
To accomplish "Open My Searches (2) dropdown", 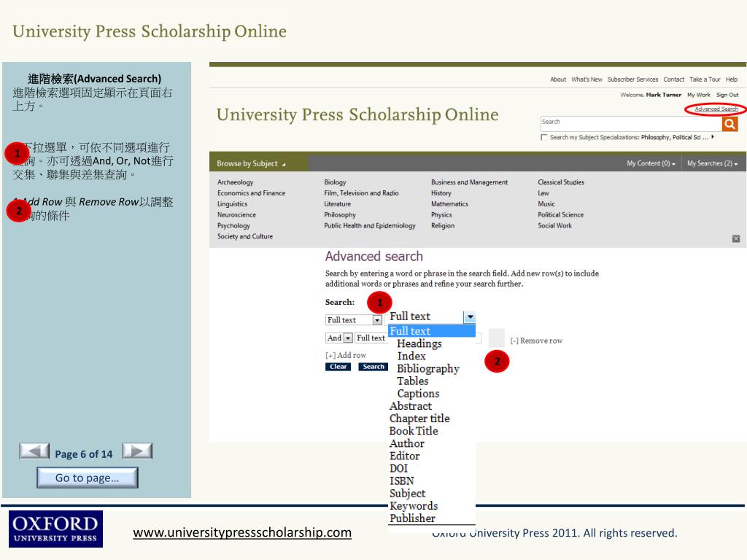I will 712,163.
